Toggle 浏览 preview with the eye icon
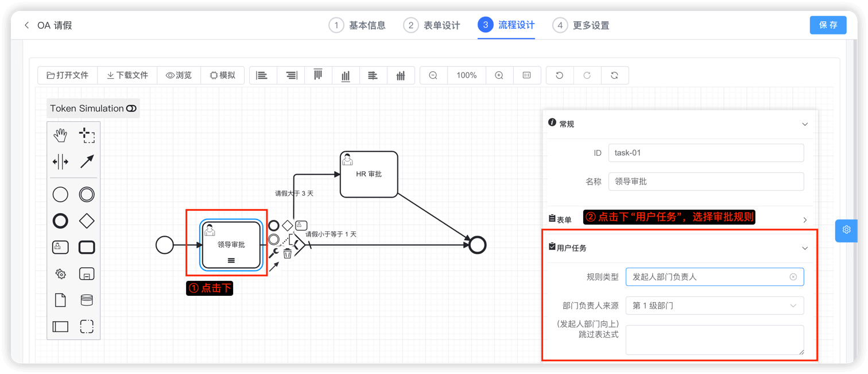 coord(179,75)
